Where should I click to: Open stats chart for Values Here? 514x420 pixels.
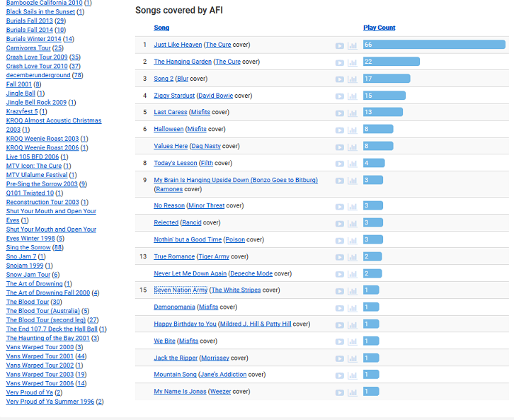click(353, 147)
